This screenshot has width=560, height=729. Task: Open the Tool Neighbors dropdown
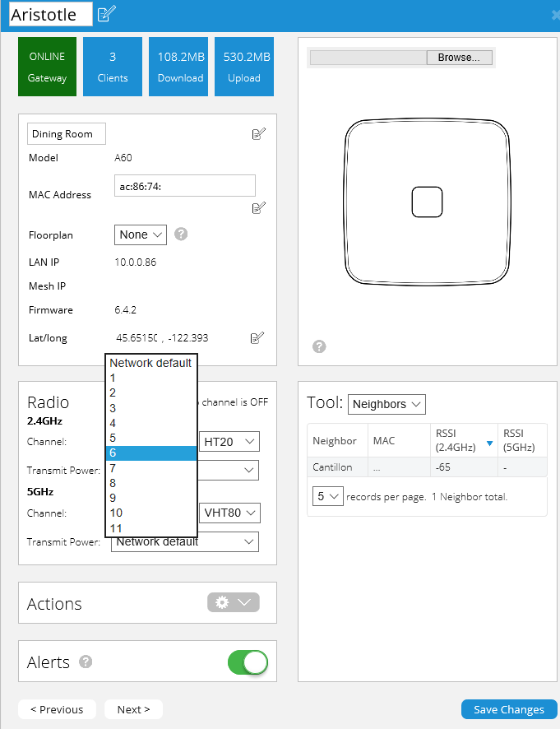pos(386,404)
